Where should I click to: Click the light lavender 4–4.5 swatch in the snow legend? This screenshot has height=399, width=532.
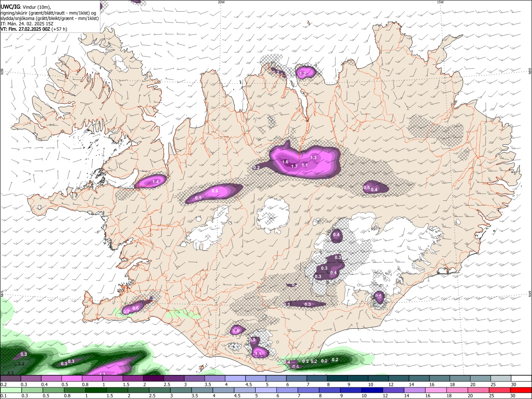pyautogui.click(x=235, y=378)
